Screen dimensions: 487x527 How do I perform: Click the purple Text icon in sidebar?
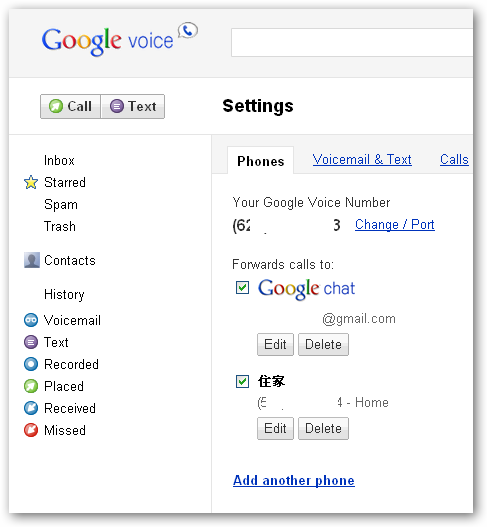click(x=31, y=342)
